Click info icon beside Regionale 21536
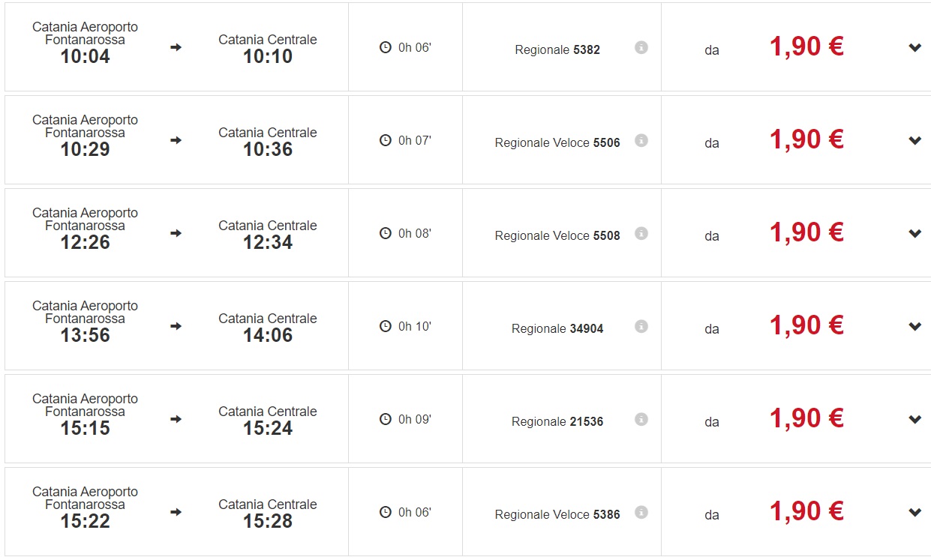Viewport: 931px width, 560px height. point(641,419)
